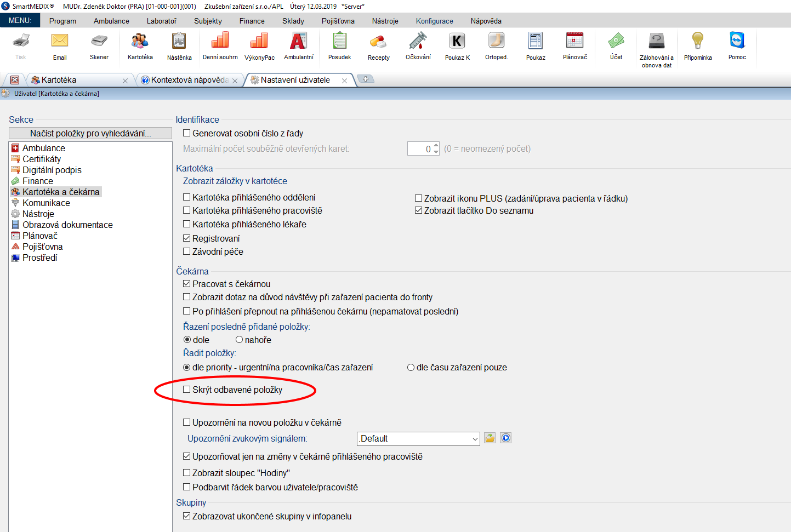The width and height of the screenshot is (791, 532).
Task: Launch the Očkování toolbar tool
Action: pyautogui.click(x=418, y=45)
